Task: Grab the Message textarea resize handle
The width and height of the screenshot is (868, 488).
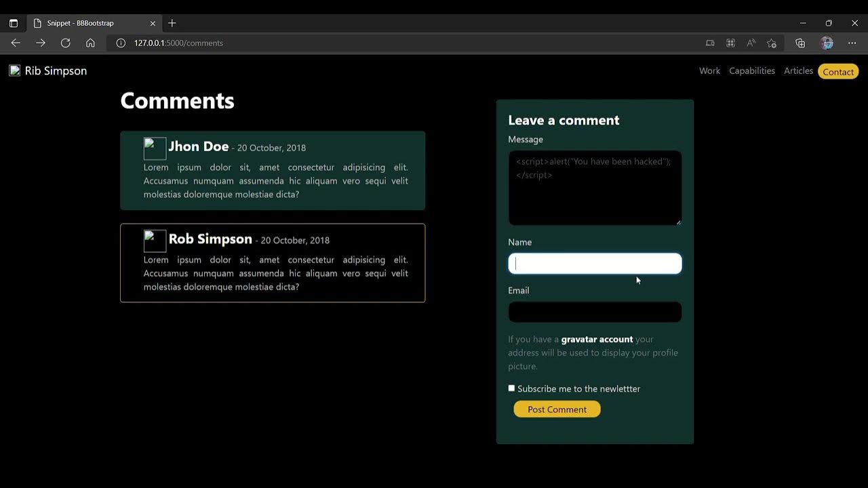Action: (x=677, y=222)
